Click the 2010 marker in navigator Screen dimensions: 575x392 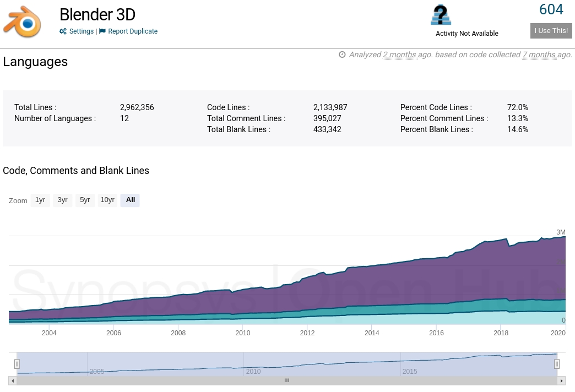click(x=253, y=372)
